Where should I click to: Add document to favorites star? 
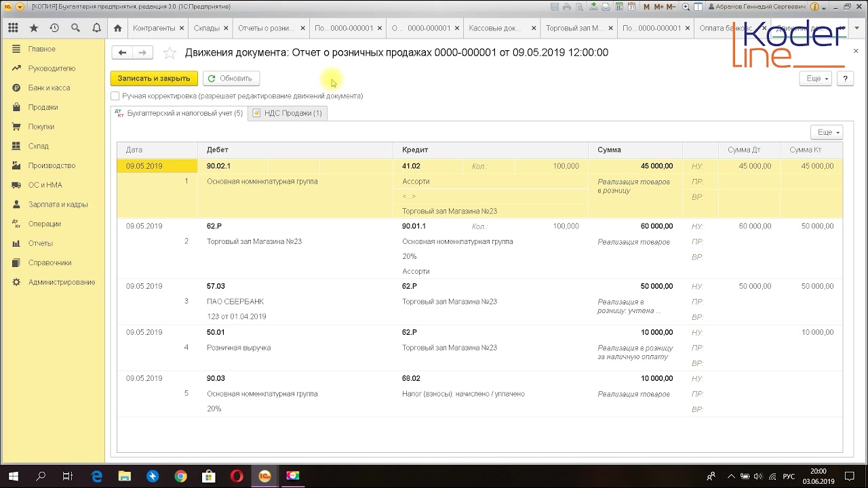point(170,53)
